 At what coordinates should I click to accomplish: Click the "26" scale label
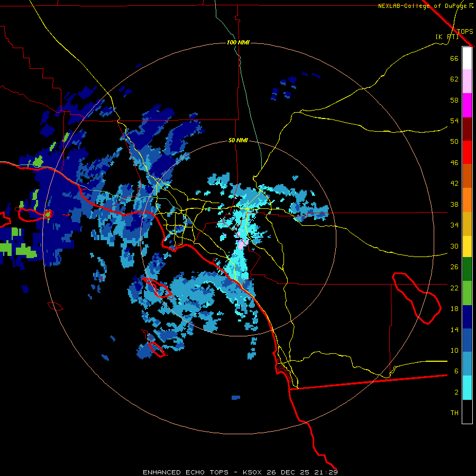(454, 267)
